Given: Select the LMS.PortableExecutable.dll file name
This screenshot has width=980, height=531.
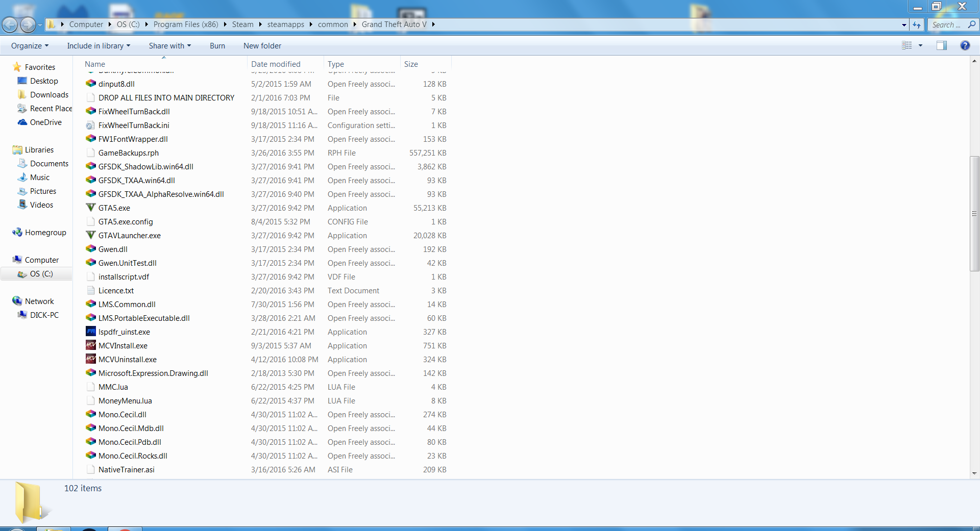Looking at the screenshot, I should 144,318.
